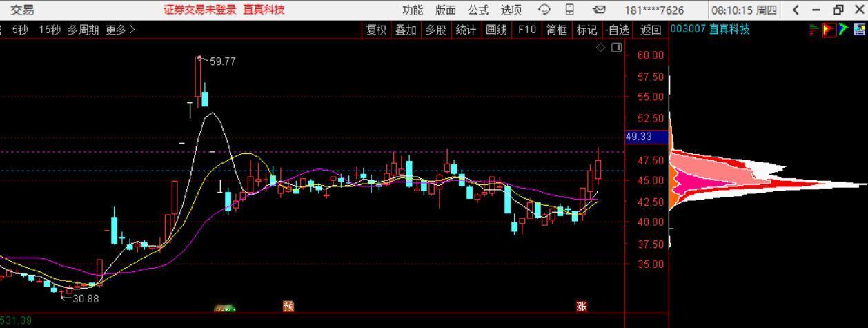Screen dimensions: 868x328
Task: Click the 标记 mark button
Action: coord(586,30)
